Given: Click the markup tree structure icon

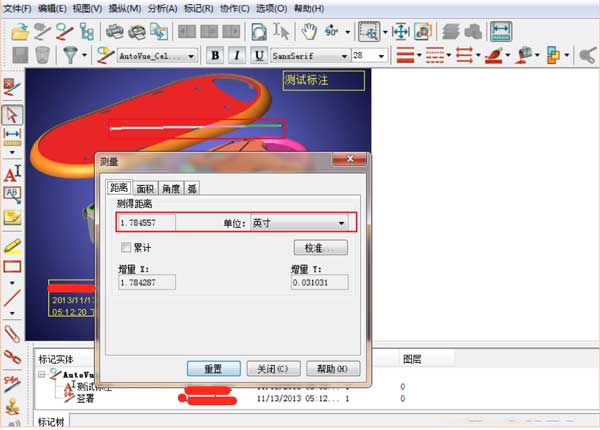Looking at the screenshot, I should [x=86, y=31].
